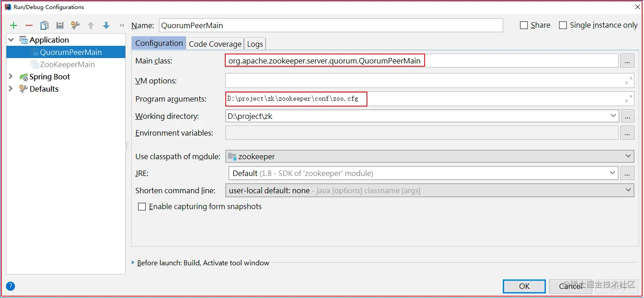Click into the Name input field

331,25
